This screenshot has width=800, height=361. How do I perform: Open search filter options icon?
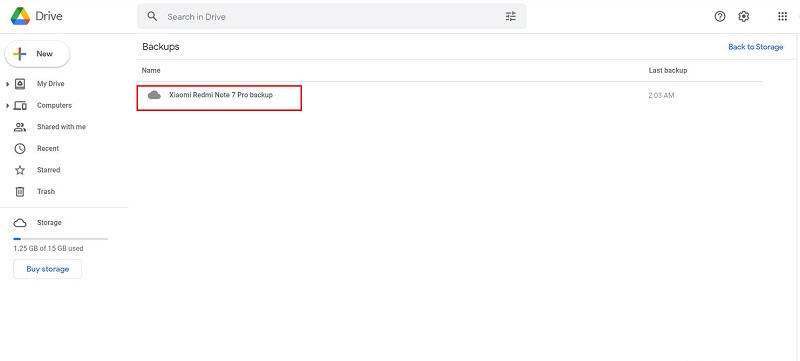pyautogui.click(x=511, y=16)
